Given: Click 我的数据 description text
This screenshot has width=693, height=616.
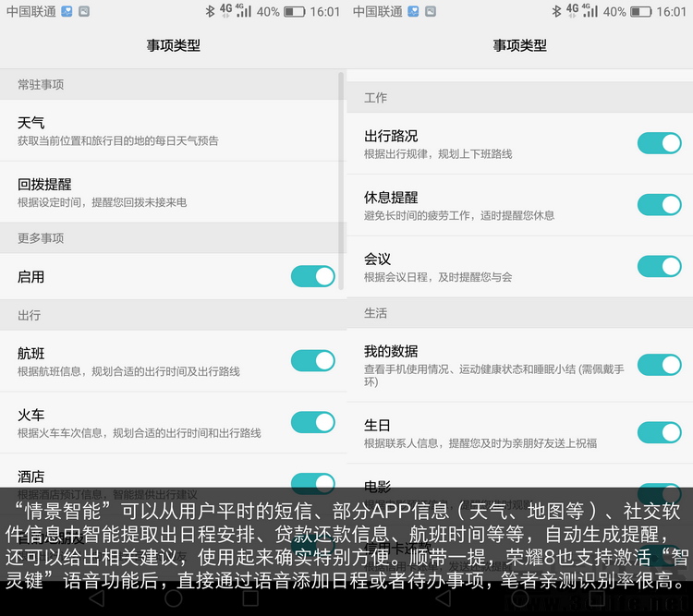Looking at the screenshot, I should (494, 375).
